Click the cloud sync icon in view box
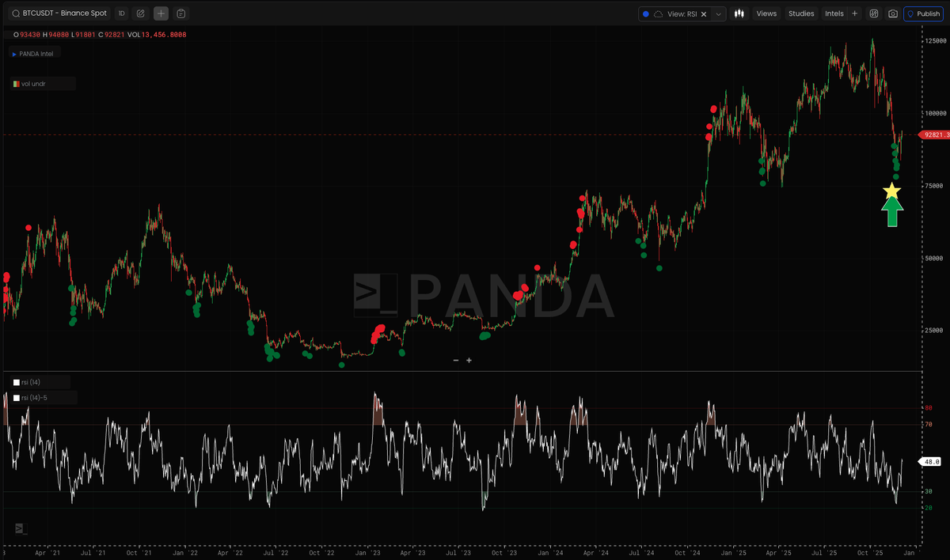 coord(659,13)
